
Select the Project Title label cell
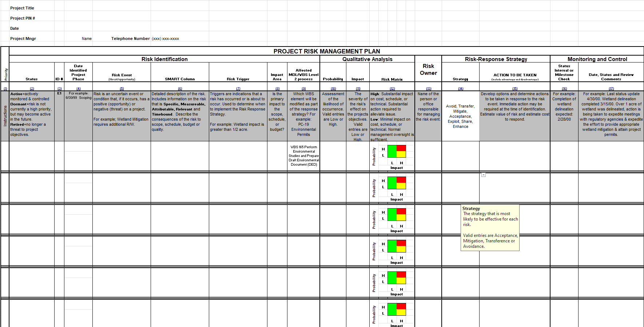22,8
